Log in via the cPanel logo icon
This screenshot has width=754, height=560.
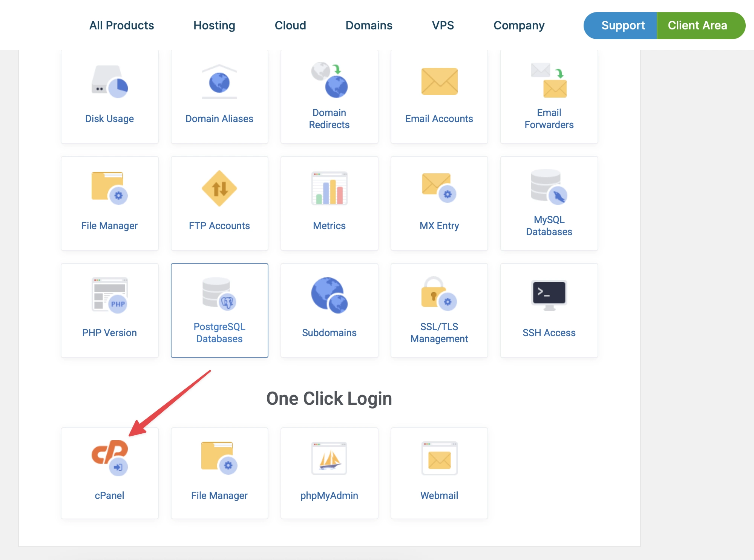coord(110,458)
